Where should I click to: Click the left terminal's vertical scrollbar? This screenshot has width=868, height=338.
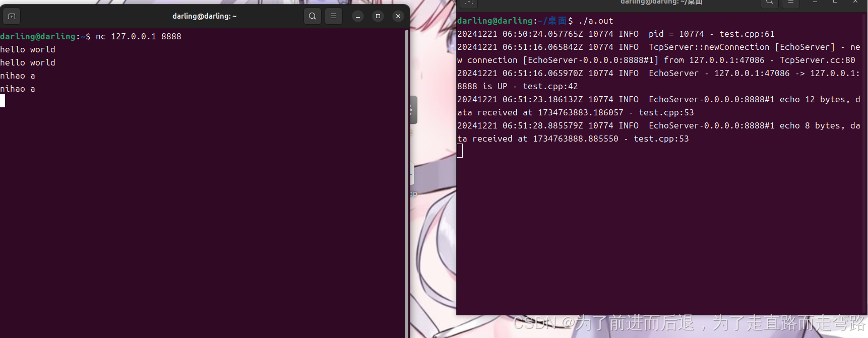tap(407, 183)
